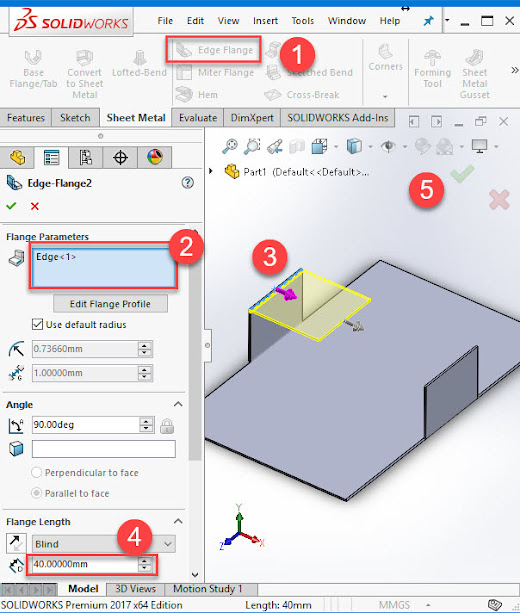Switch to the Evaluate tab
520x613 pixels.
(198, 118)
